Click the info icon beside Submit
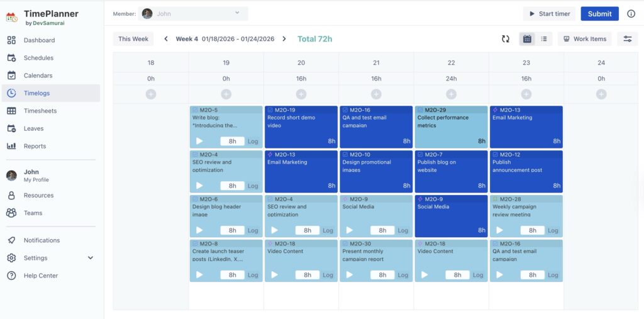The image size is (644, 319). point(631,14)
